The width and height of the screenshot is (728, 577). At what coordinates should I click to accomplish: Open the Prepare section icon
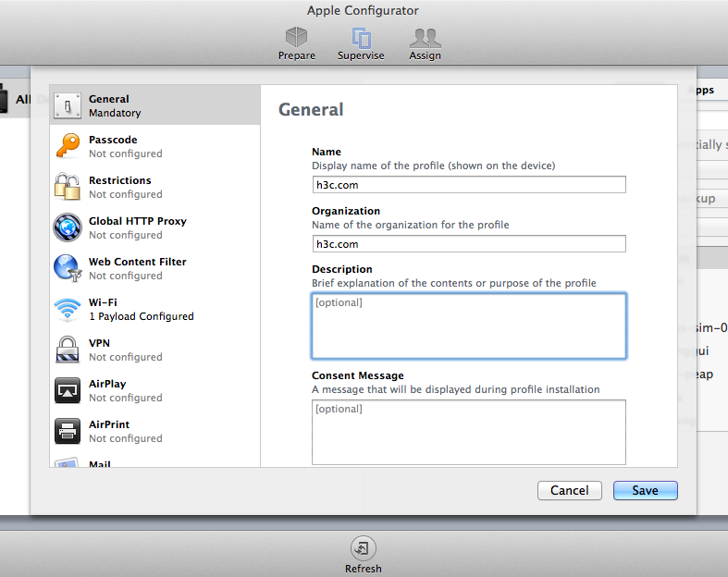point(296,37)
